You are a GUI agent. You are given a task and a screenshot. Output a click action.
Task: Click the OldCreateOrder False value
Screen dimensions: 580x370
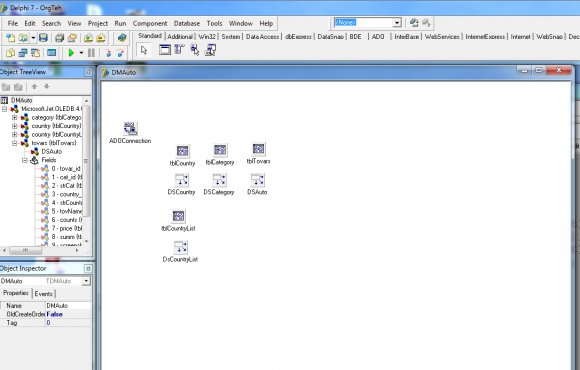(x=68, y=314)
